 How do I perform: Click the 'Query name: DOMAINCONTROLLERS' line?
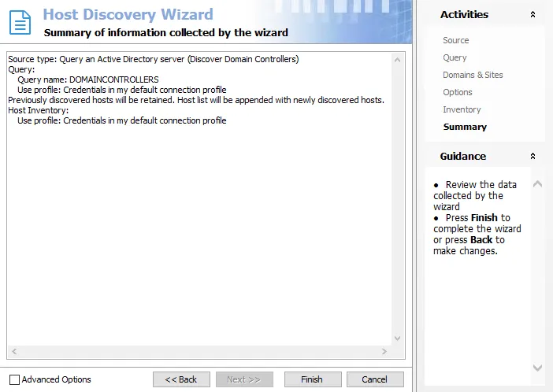coord(87,80)
